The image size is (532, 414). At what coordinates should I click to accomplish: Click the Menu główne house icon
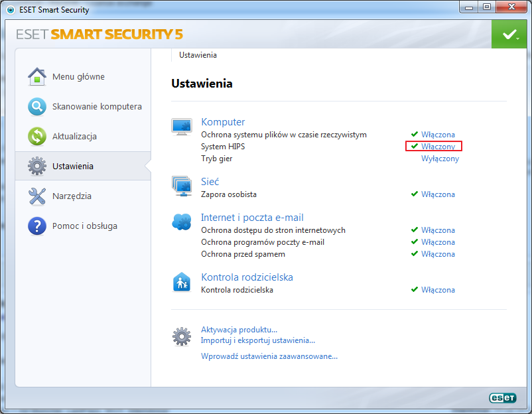37,76
